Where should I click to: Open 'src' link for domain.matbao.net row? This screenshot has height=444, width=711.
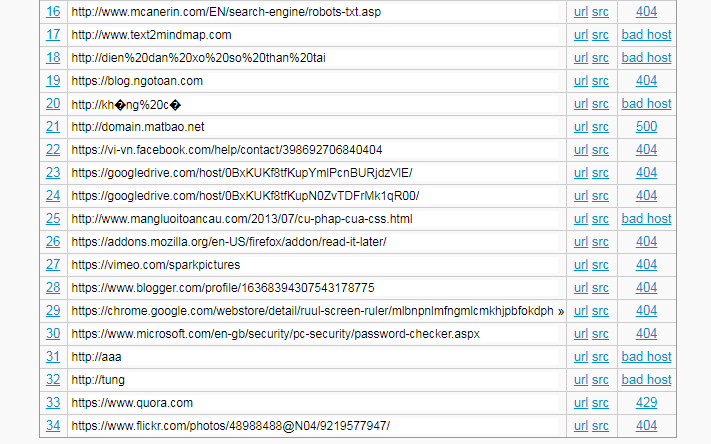(x=600, y=127)
